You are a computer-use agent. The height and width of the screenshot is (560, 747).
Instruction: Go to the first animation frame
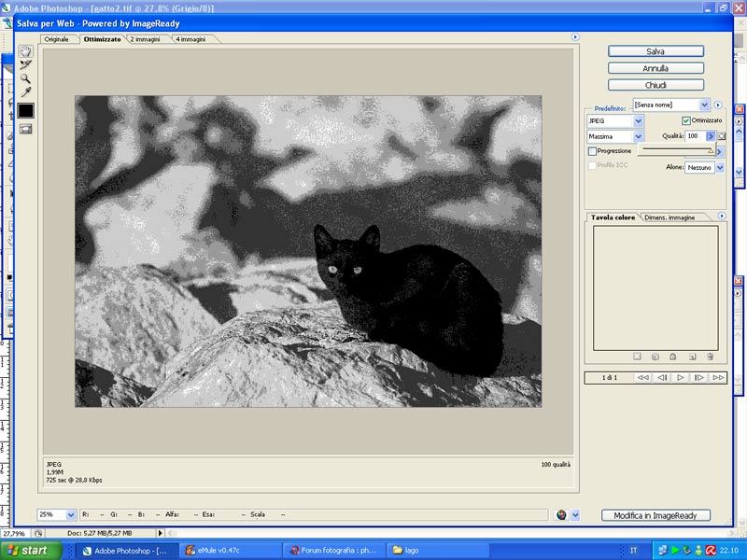click(x=642, y=378)
